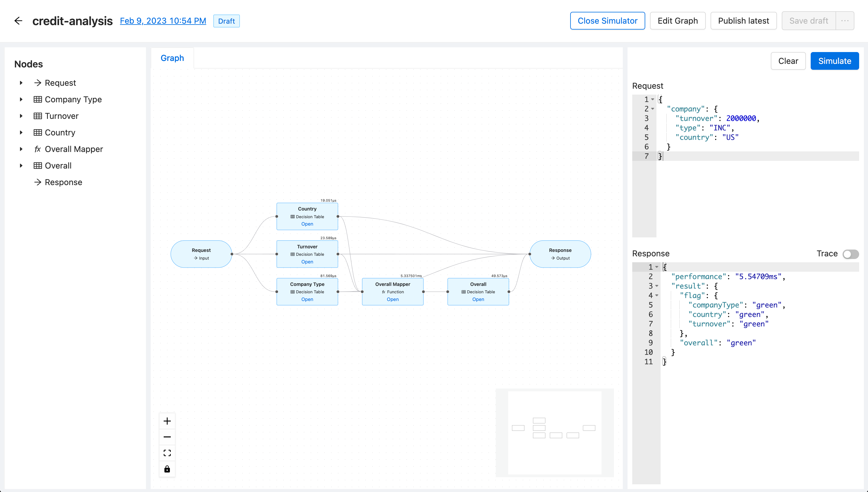Click the lock icon in the canvas toolbar
868x492 pixels.
coord(167,469)
